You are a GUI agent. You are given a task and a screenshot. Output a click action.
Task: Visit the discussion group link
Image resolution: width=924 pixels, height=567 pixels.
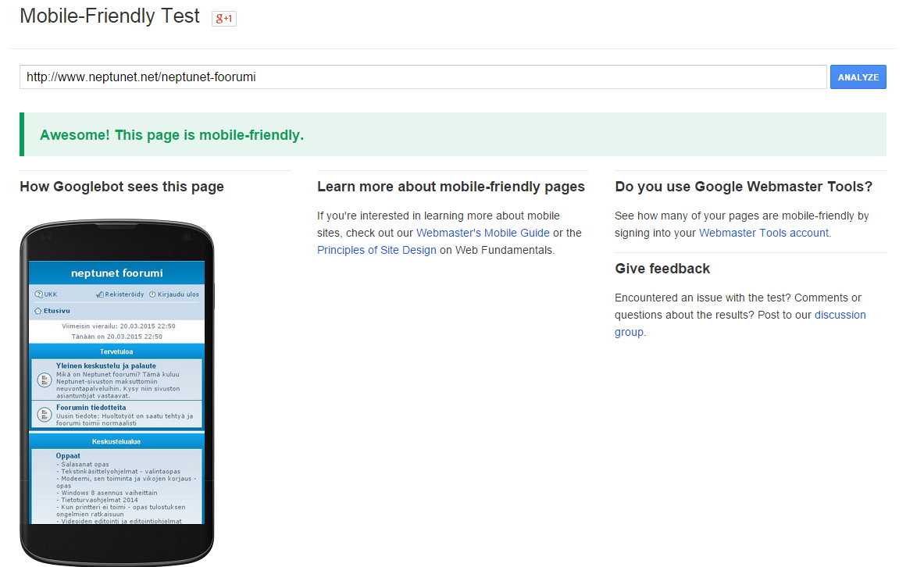point(840,315)
